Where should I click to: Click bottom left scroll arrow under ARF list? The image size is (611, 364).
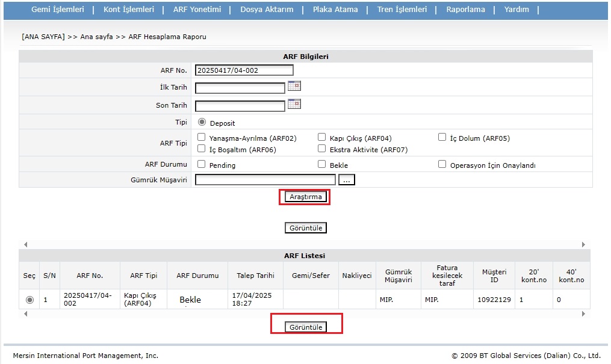coord(25,314)
